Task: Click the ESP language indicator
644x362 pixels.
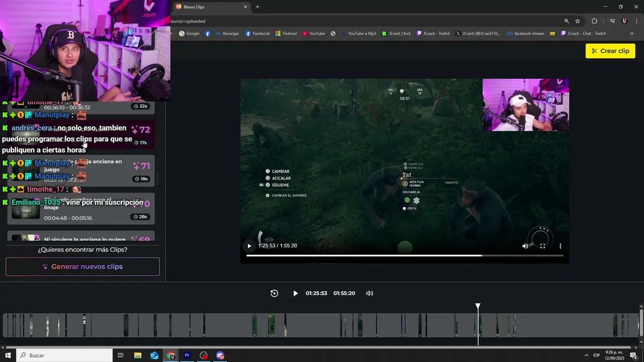Action: [596, 355]
